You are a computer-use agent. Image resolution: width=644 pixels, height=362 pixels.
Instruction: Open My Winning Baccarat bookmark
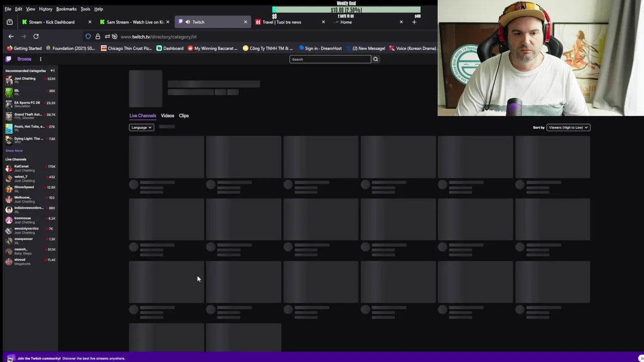[x=212, y=48]
